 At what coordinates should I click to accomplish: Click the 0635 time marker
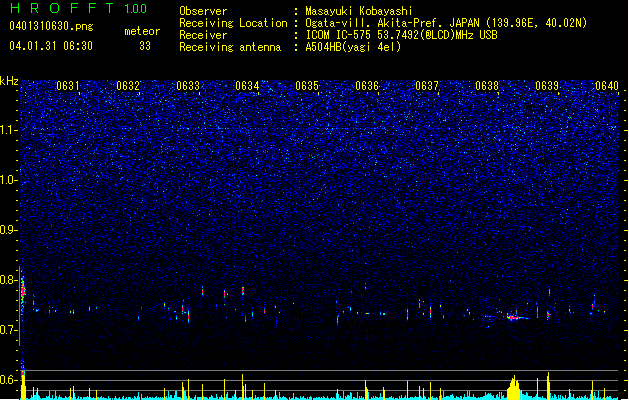[307, 86]
